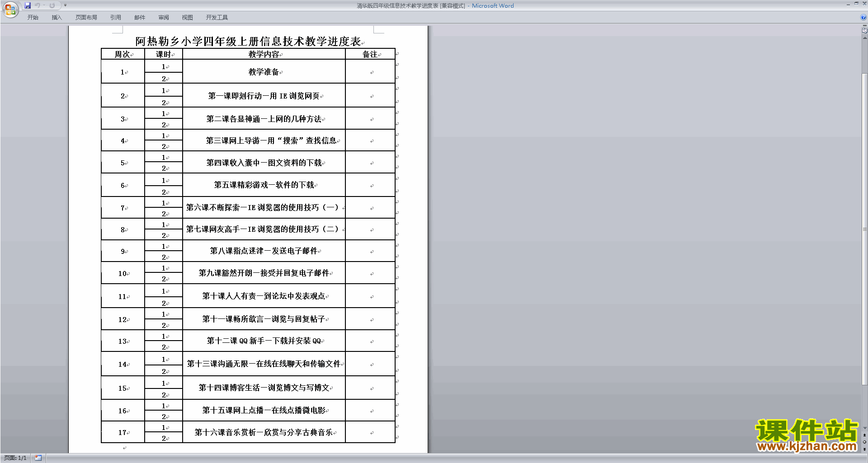
Task: Open the Select Browse Object button
Action: pos(864,442)
